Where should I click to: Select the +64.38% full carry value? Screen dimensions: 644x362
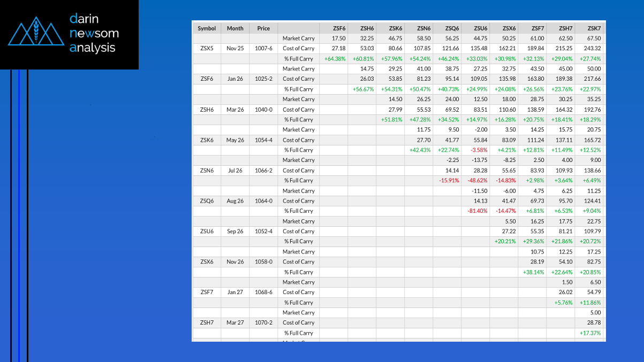point(335,59)
